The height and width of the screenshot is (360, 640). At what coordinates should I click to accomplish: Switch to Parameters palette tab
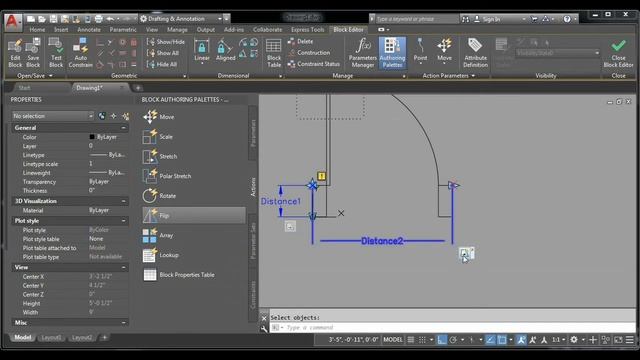tap(253, 133)
